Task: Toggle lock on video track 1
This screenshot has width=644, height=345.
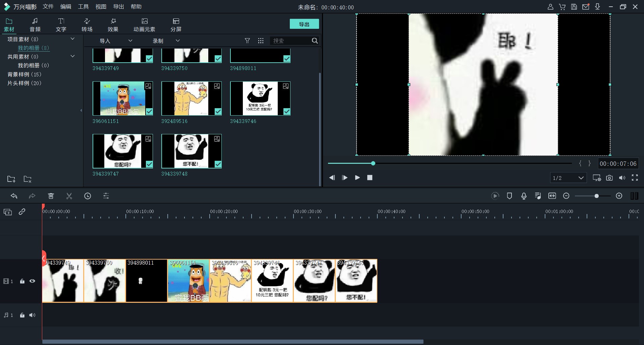Action: (22, 281)
